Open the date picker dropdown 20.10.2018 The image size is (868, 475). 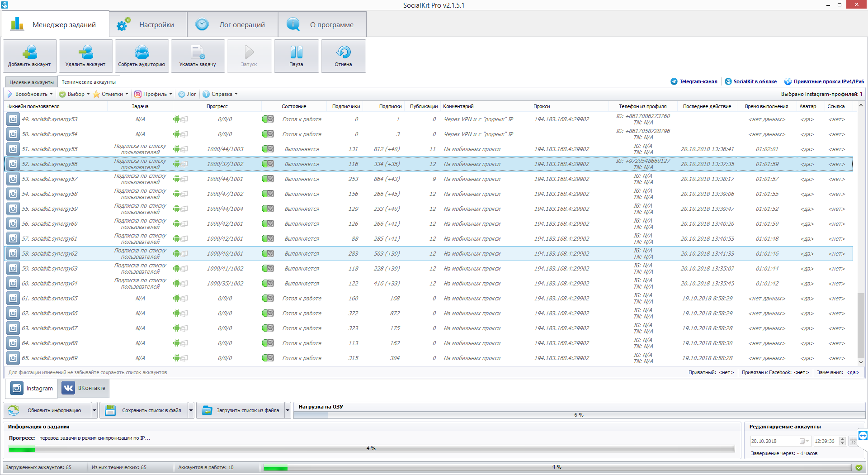[x=804, y=442]
